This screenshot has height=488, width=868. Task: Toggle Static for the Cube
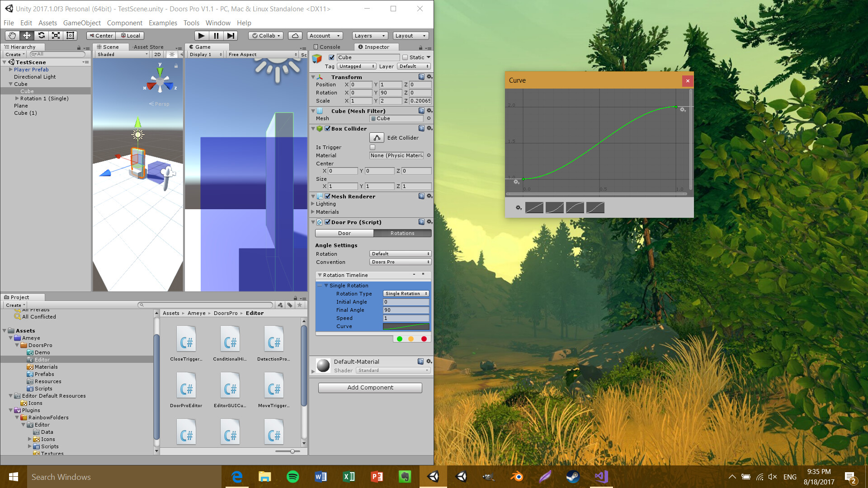point(407,57)
